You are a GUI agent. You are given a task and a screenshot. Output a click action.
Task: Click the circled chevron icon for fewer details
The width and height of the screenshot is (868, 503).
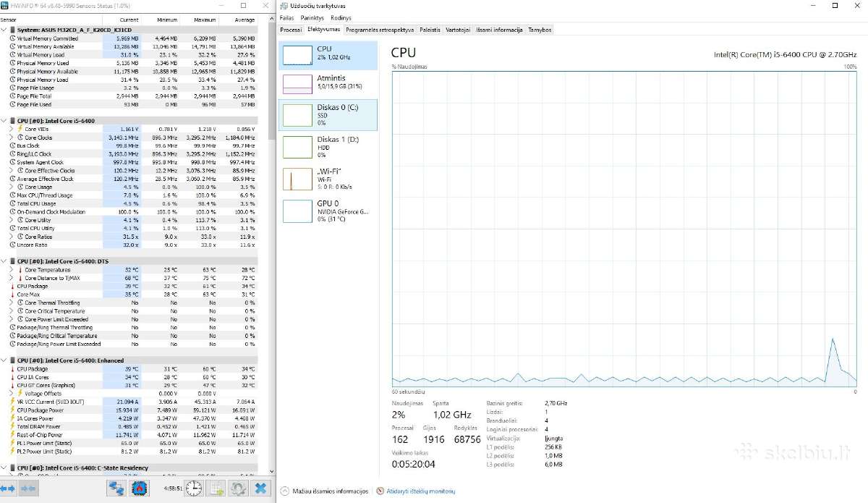pyautogui.click(x=284, y=491)
